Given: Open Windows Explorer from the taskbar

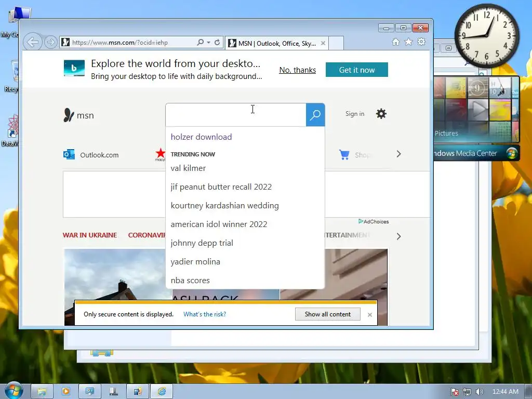Looking at the screenshot, I should (42, 392).
